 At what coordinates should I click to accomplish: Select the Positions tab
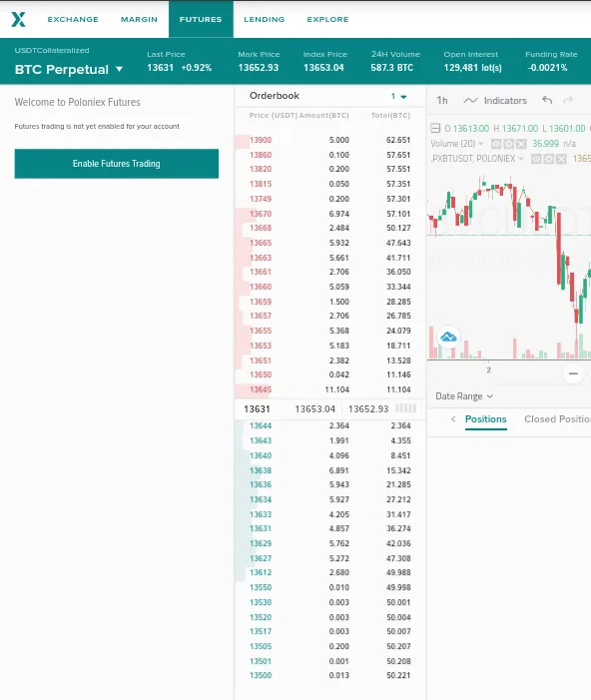pos(485,419)
